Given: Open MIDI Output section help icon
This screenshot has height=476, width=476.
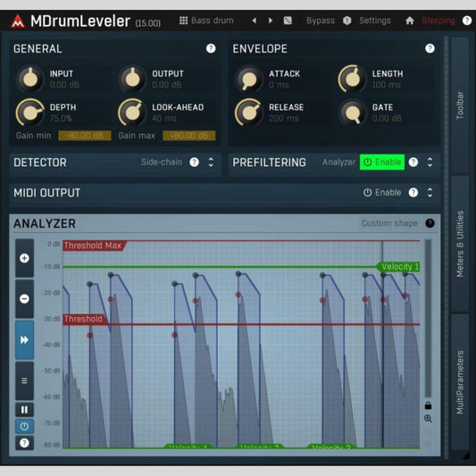Looking at the screenshot, I should 413,193.
